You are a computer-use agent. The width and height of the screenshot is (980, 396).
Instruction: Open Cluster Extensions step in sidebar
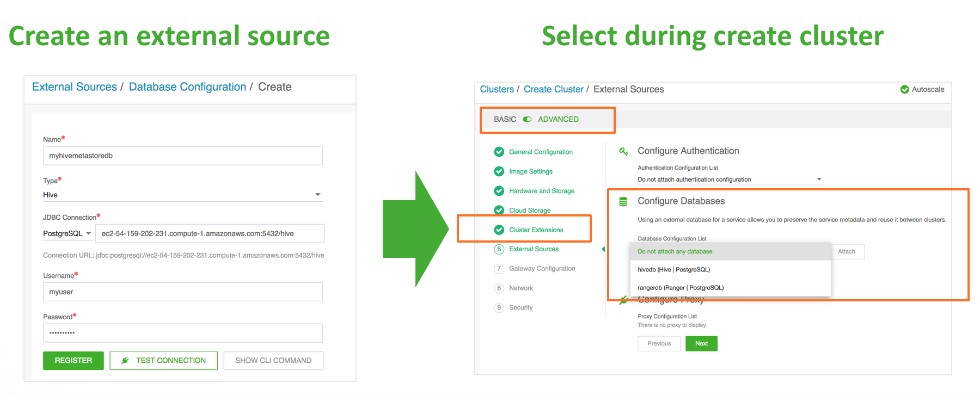pyautogui.click(x=536, y=230)
